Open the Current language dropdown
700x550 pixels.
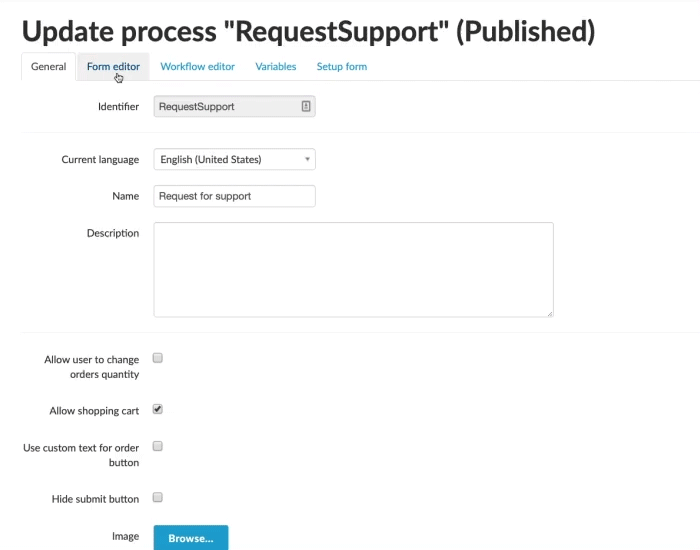tap(234, 159)
